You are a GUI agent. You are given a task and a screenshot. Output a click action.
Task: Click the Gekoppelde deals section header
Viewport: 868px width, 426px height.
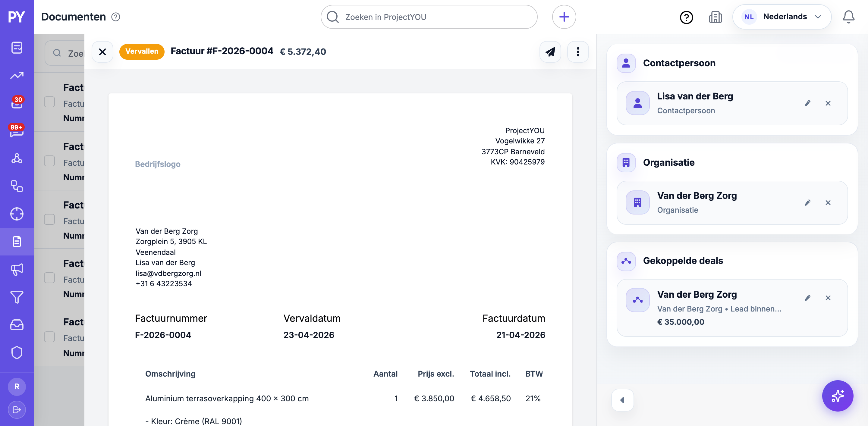[x=683, y=261]
